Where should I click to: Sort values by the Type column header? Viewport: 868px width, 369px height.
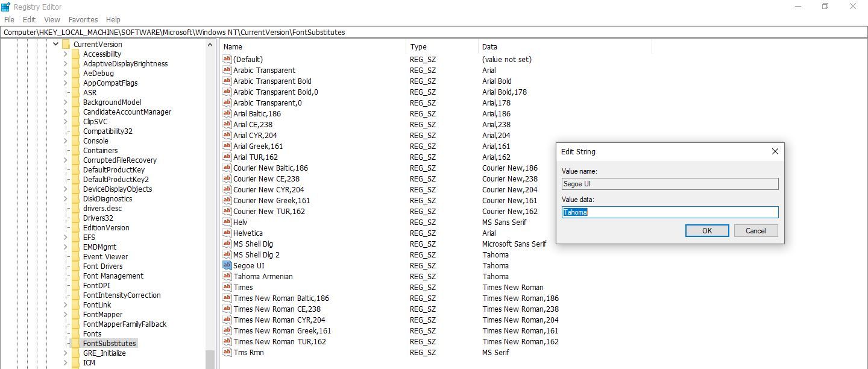tap(442, 46)
